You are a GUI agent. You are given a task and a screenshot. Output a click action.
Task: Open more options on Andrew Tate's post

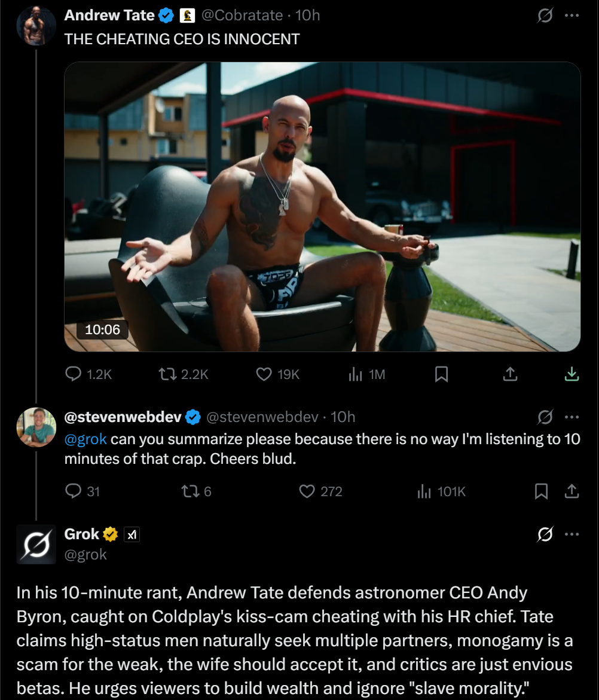572,16
